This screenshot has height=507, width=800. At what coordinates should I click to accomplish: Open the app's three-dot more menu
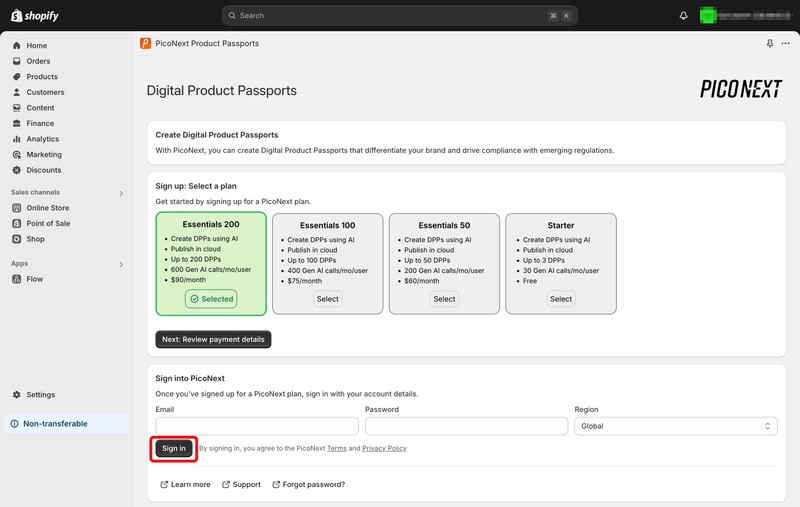(785, 44)
